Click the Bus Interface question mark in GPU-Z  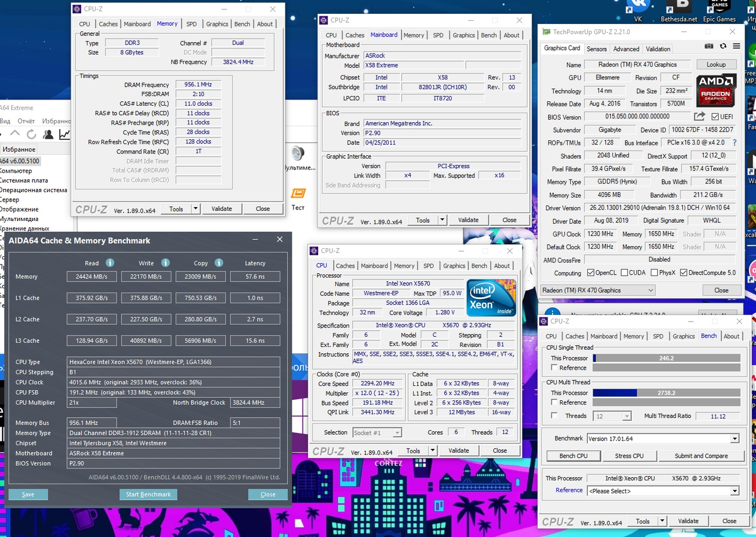pyautogui.click(x=735, y=143)
